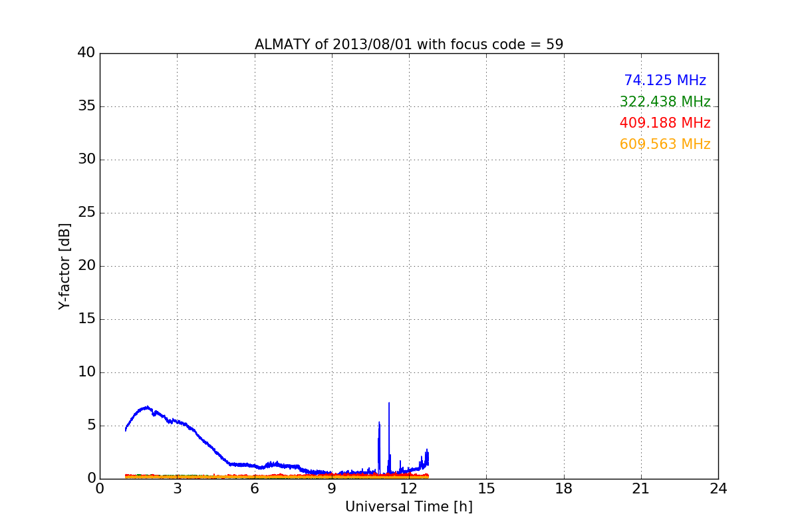Click the y-axis tick label 40
The width and height of the screenshot is (798, 532).
(x=86, y=53)
